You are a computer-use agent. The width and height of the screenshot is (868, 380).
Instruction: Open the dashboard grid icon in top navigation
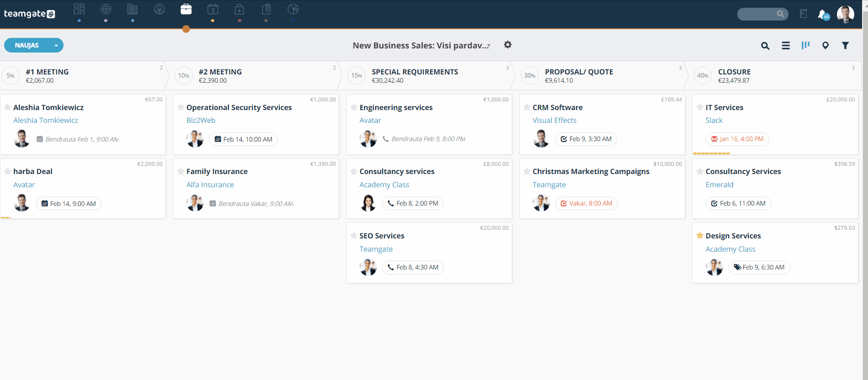79,9
